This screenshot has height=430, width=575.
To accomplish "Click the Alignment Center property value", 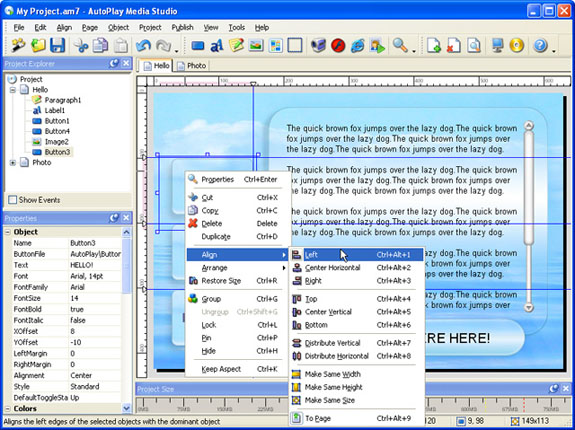I will (x=95, y=375).
